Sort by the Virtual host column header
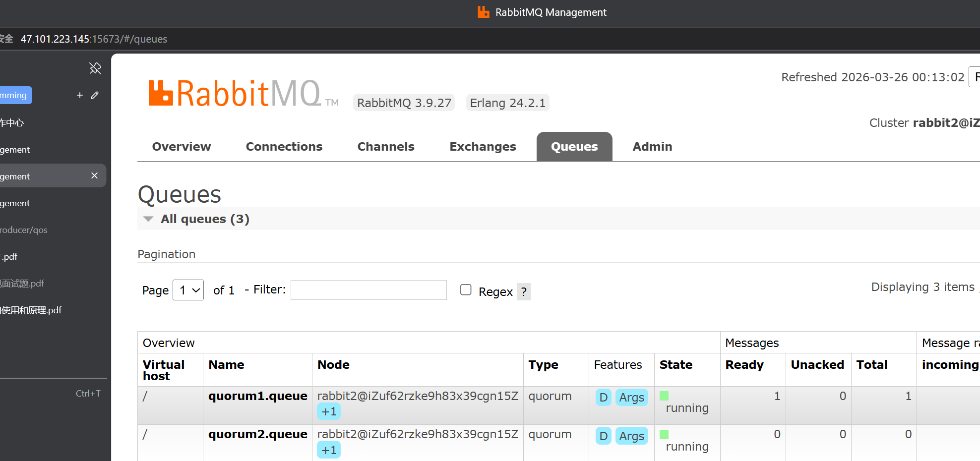The width and height of the screenshot is (980, 461). coord(164,370)
